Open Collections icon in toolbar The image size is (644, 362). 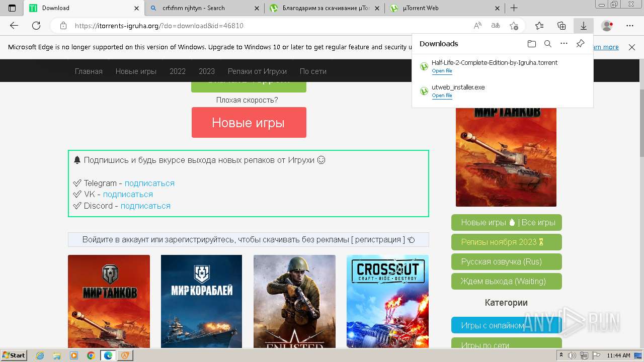pyautogui.click(x=561, y=26)
